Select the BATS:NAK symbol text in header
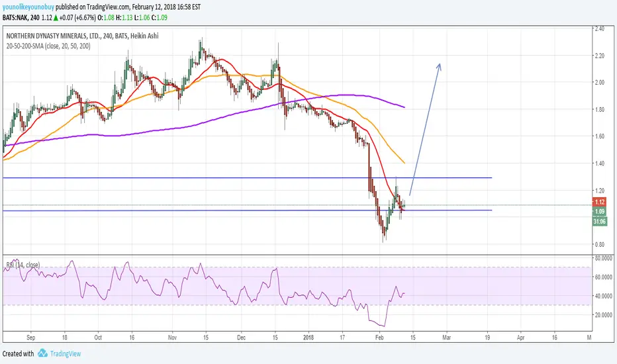617x364 pixels. point(15,17)
